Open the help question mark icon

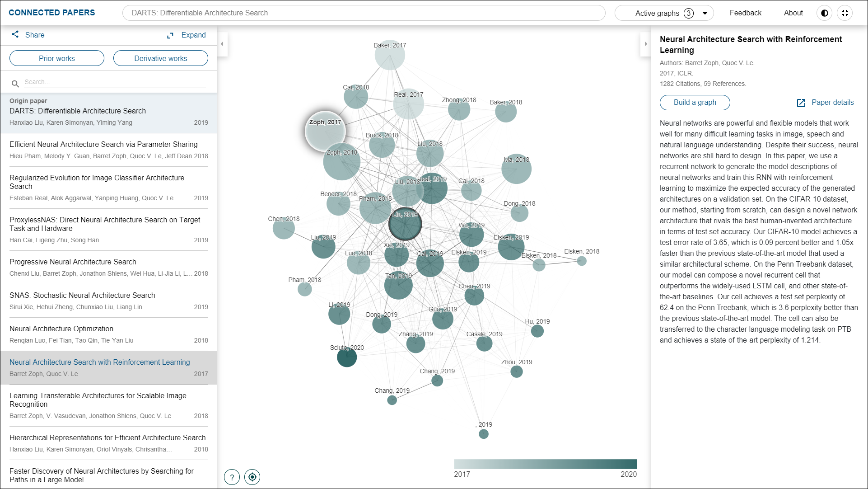point(232,477)
